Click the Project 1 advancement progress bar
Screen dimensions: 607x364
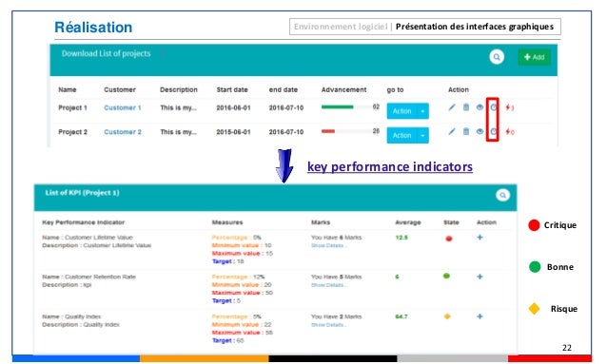[346, 106]
